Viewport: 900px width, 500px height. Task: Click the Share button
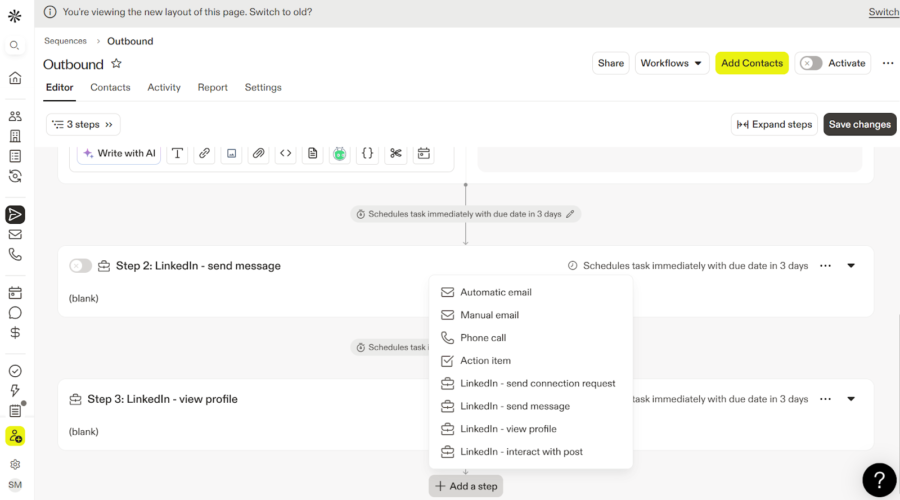coord(611,63)
